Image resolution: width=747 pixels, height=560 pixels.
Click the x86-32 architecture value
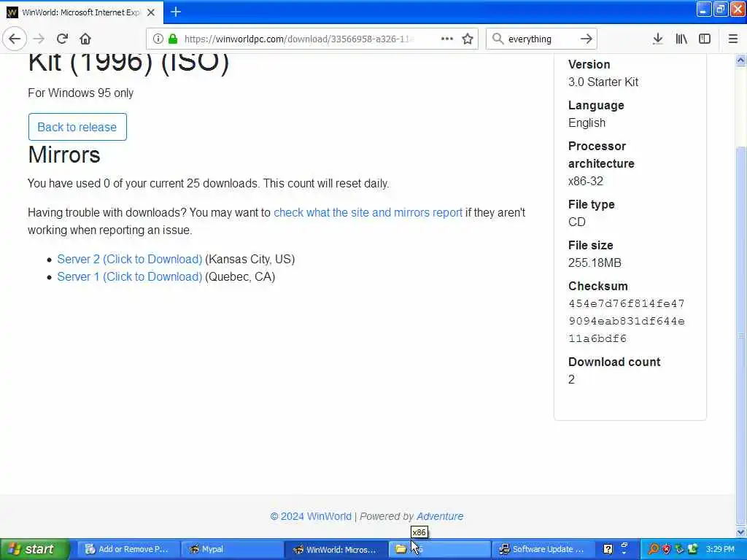pos(586,181)
